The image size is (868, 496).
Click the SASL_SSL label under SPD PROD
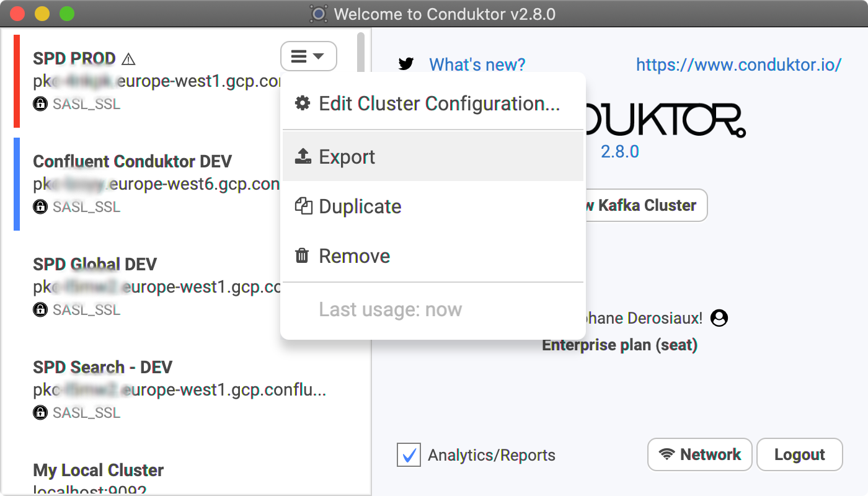coord(86,104)
